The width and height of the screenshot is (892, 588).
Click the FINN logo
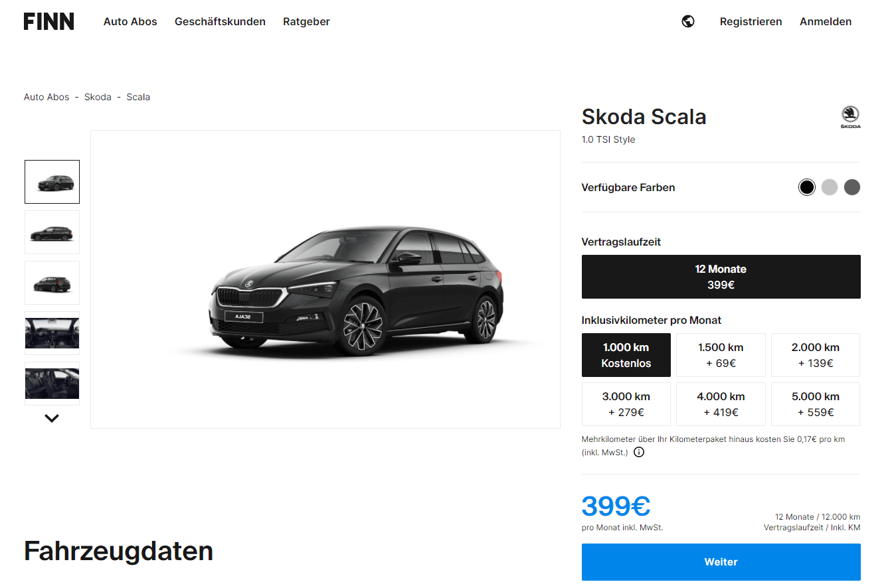click(x=49, y=21)
